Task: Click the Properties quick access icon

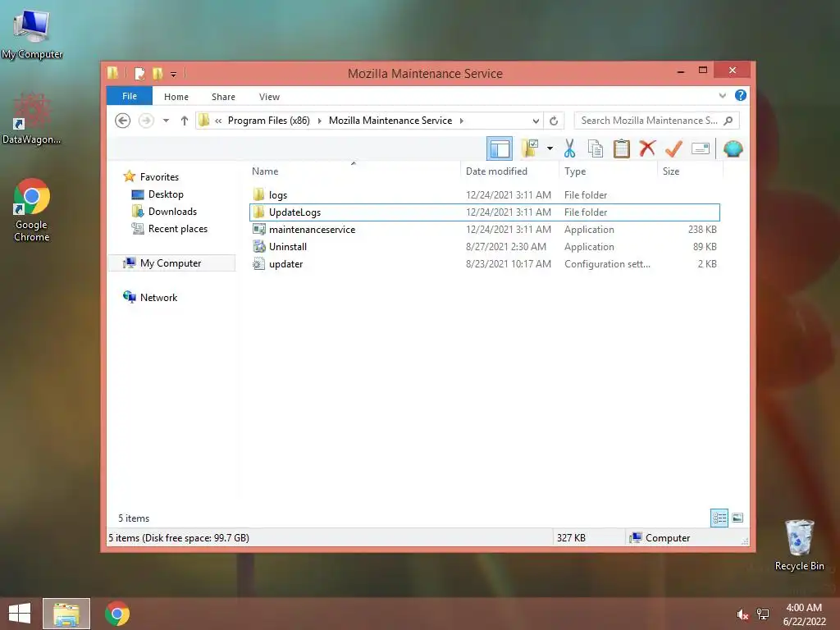Action: coord(139,73)
